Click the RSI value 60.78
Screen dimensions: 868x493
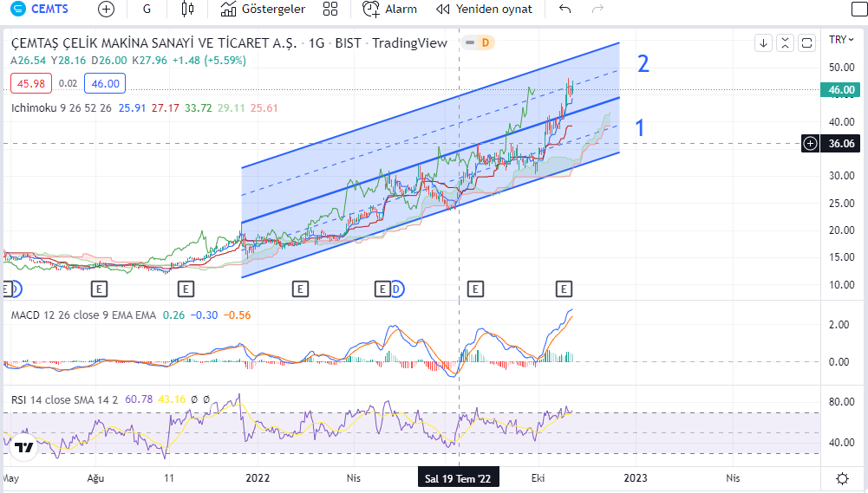139,399
